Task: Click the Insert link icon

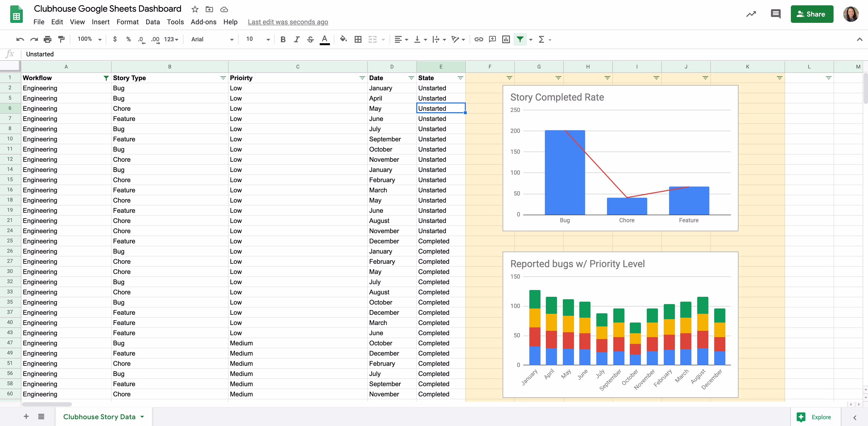Action: (478, 39)
